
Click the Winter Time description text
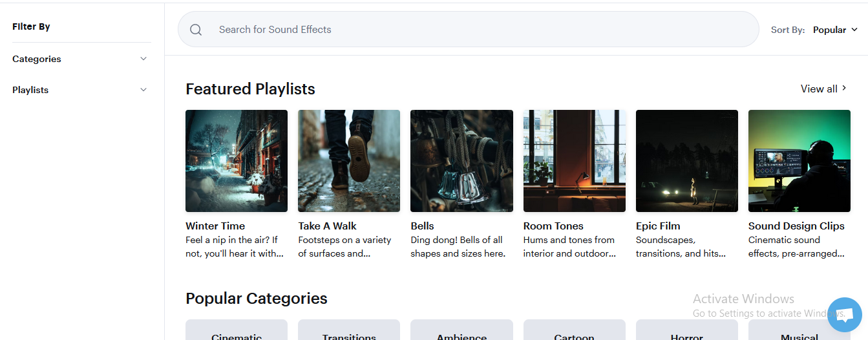[x=235, y=247]
